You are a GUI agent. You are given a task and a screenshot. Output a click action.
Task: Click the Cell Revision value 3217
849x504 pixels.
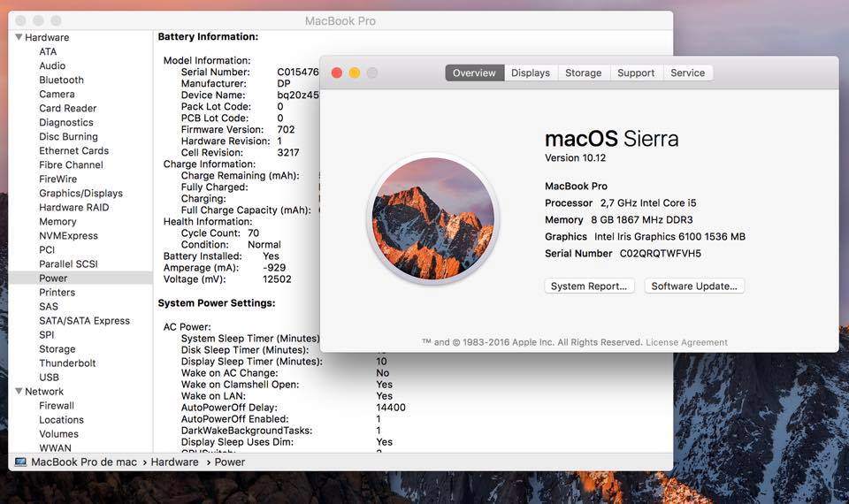click(x=288, y=153)
